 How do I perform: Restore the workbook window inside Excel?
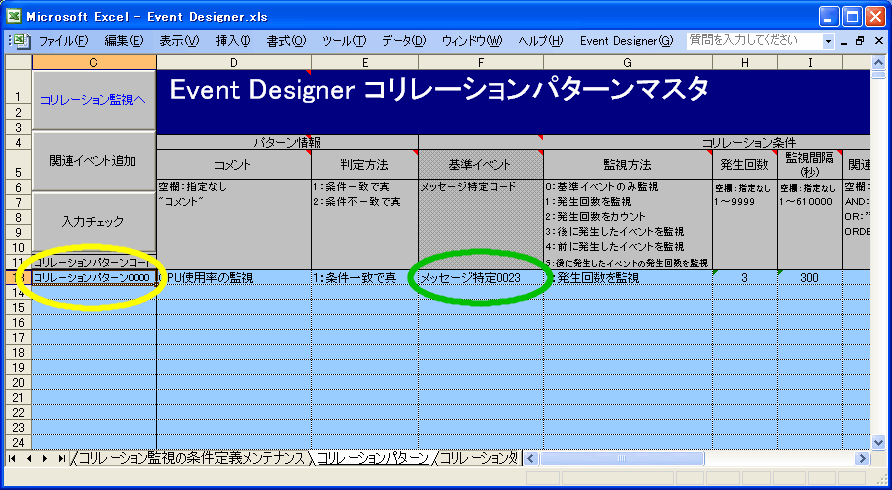click(860, 41)
